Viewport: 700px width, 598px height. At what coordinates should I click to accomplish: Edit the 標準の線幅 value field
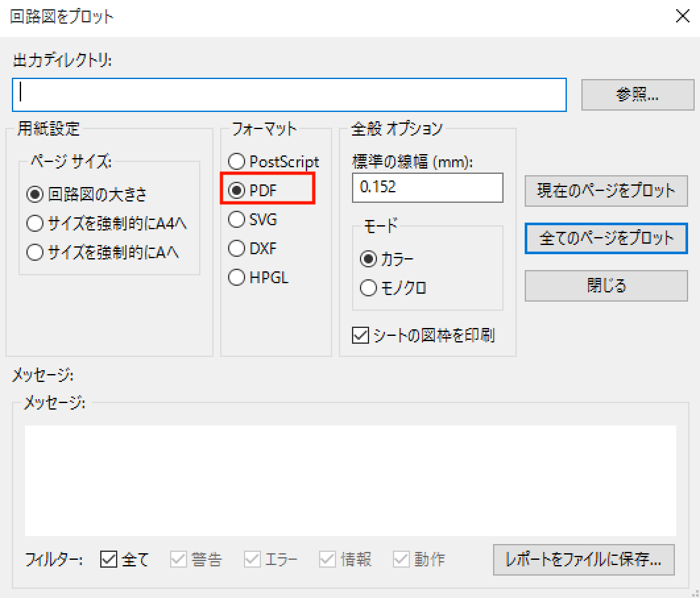[427, 188]
